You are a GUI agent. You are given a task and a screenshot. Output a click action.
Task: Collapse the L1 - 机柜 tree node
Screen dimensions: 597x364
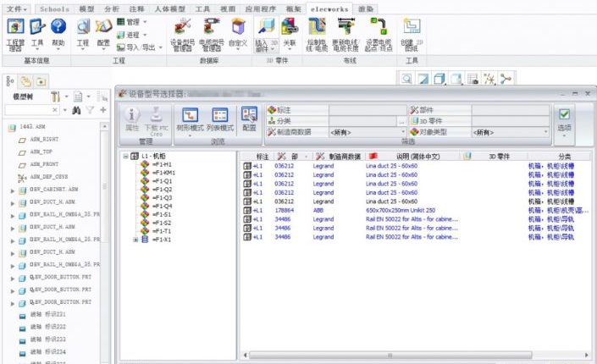(125, 156)
